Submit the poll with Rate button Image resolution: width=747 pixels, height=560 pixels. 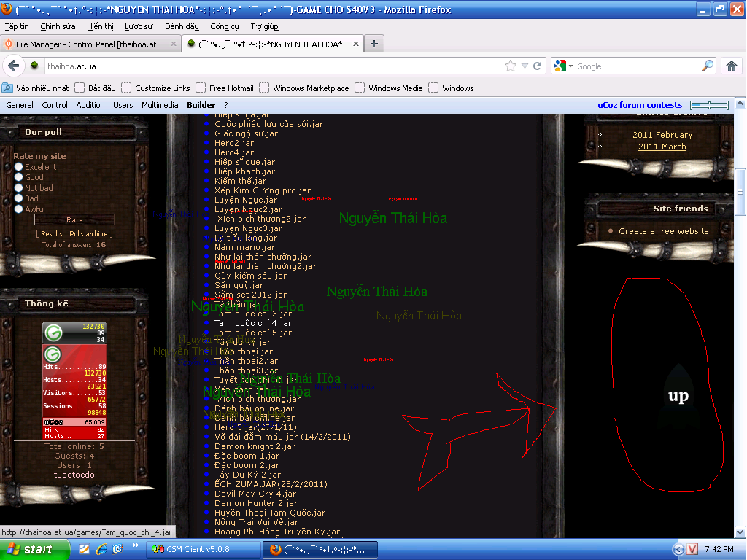pos(74,219)
